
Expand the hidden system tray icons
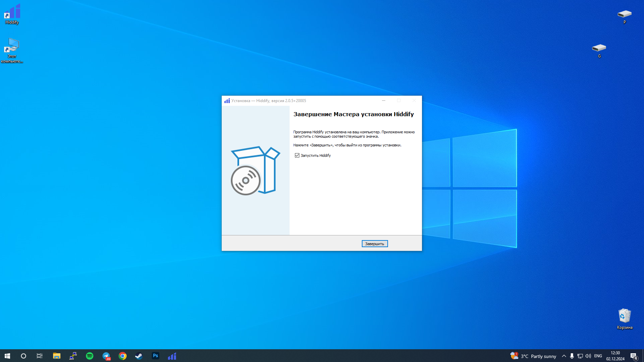pos(564,356)
